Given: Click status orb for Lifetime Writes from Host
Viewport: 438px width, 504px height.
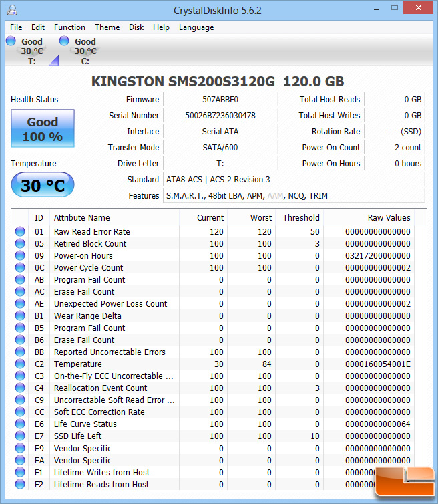Looking at the screenshot, I should (20, 472).
